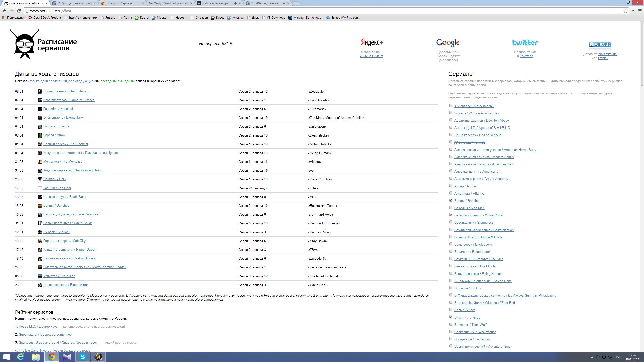Image resolution: width=644 pixels, height=362 pixels.
Task: Click the VKontakte logo badge
Action: [600, 44]
